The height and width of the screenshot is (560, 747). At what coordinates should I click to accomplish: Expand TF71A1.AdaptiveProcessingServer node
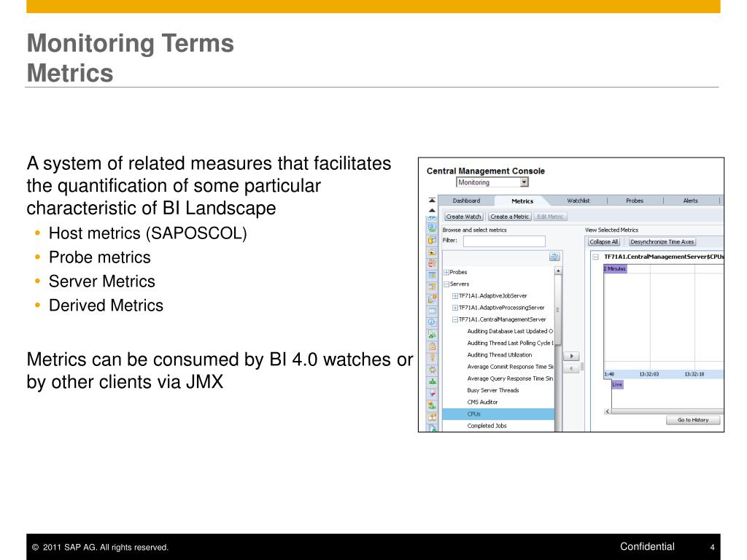pos(455,308)
